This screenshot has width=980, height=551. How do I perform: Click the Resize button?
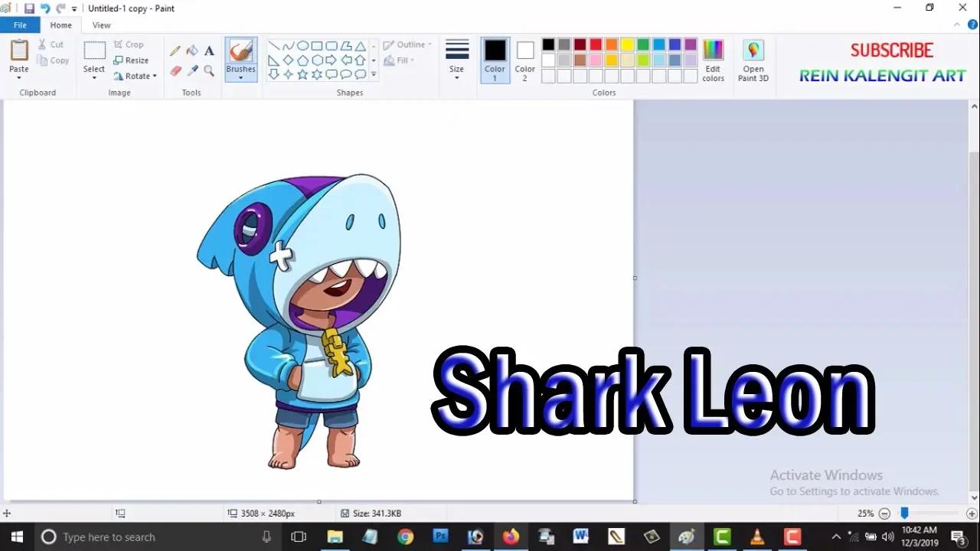(131, 60)
